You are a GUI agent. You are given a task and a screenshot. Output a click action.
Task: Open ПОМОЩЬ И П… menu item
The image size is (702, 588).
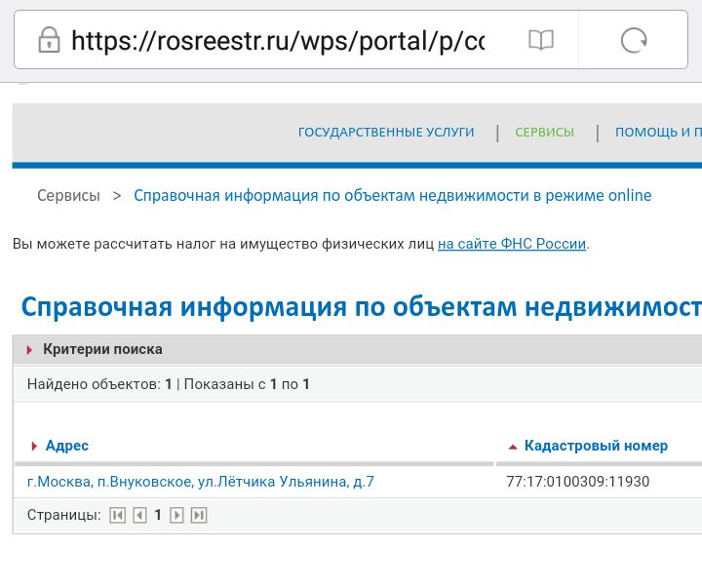pos(658,132)
